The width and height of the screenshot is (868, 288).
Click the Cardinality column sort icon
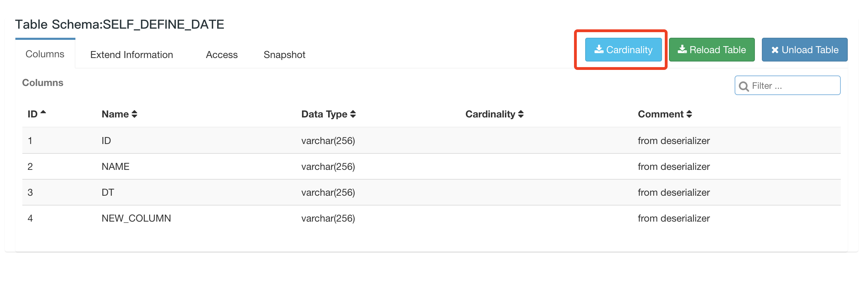point(521,114)
